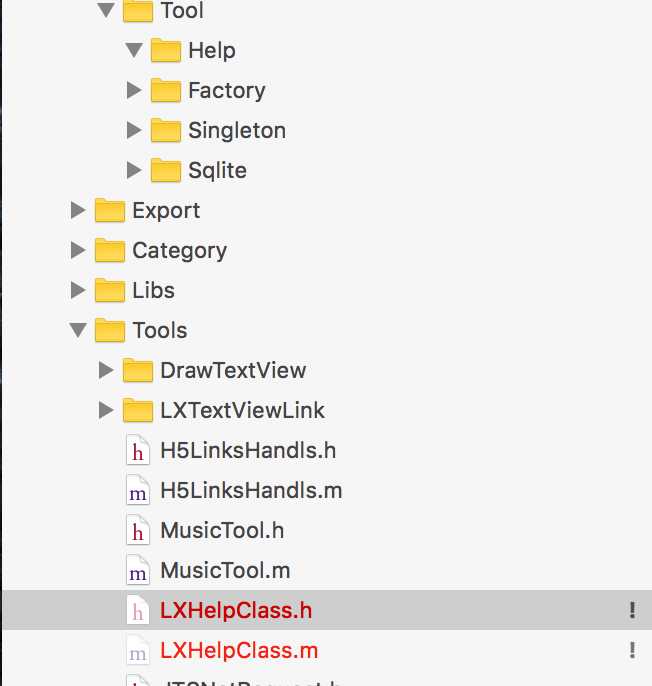652x686 pixels.
Task: Click the status marker beside LXHelpClass.m
Action: point(632,650)
